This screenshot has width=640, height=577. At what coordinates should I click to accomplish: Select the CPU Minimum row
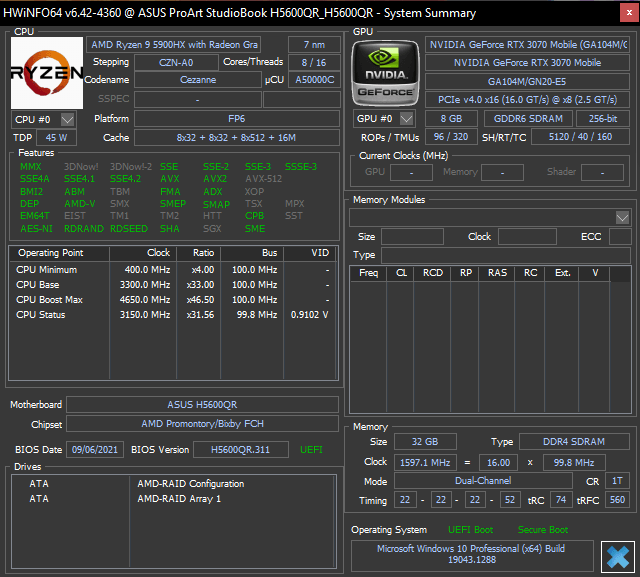point(173,270)
